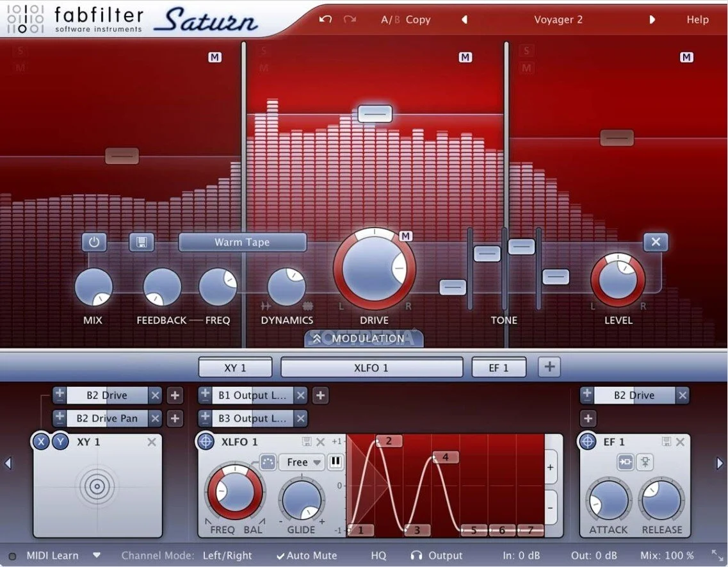Image resolution: width=728 pixels, height=567 pixels.
Task: Select the audio triggering icon in EF 1
Action: [626, 461]
